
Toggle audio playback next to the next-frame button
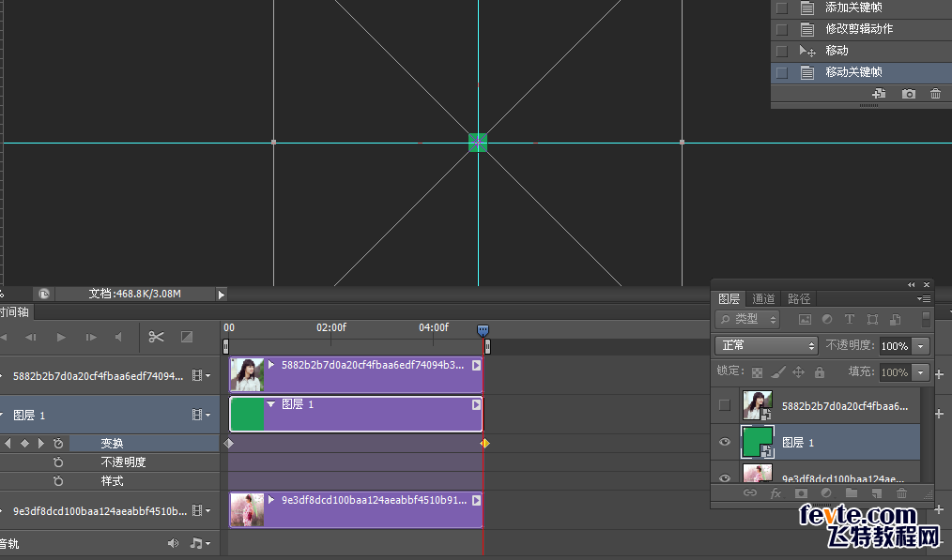tap(119, 338)
